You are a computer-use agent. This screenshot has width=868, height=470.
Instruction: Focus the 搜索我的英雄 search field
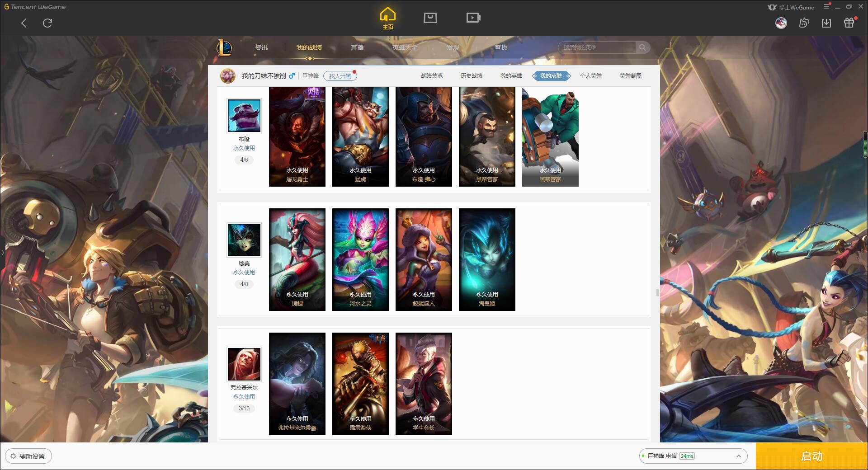pyautogui.click(x=598, y=47)
